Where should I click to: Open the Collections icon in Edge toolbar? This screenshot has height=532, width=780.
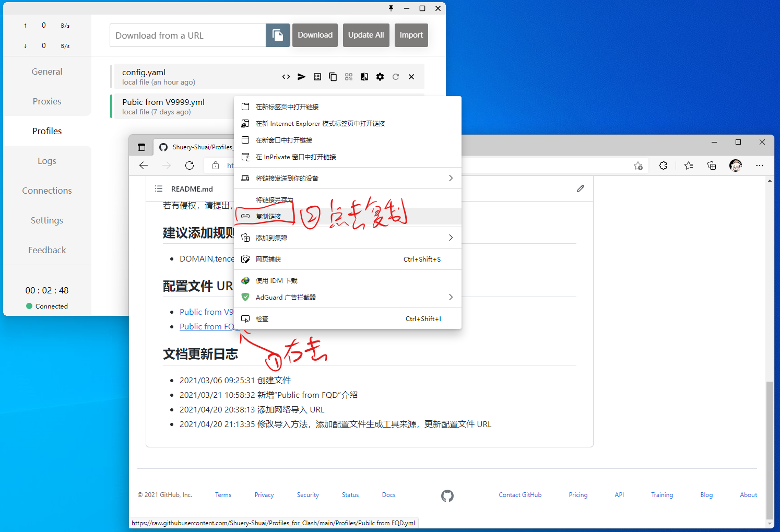tap(712, 165)
